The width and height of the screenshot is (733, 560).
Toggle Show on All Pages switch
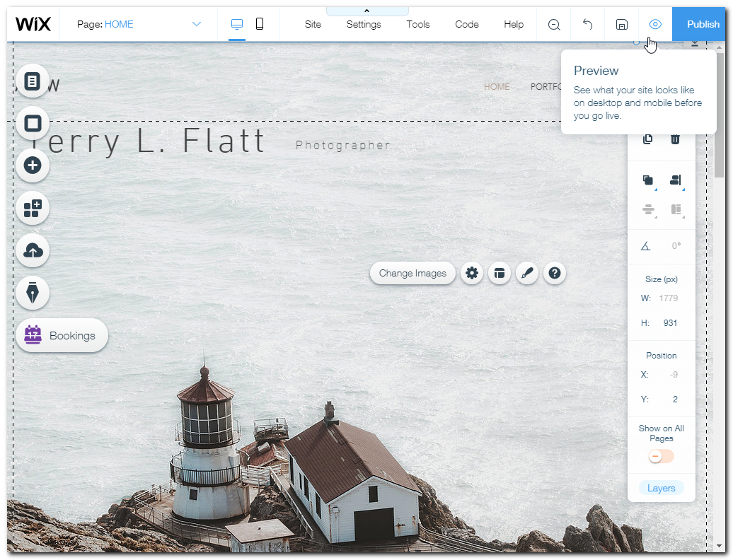click(x=661, y=457)
